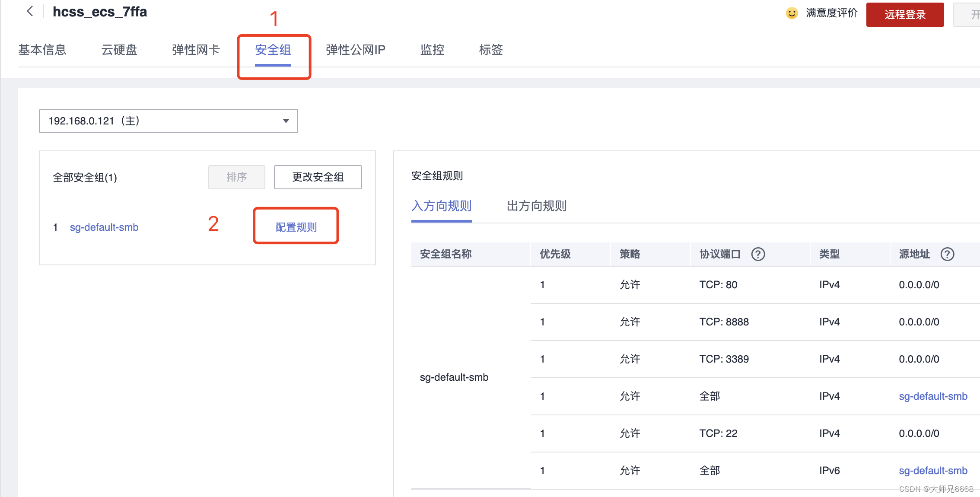980x497 pixels.
Task: Switch to the 标签 tab
Action: 491,50
